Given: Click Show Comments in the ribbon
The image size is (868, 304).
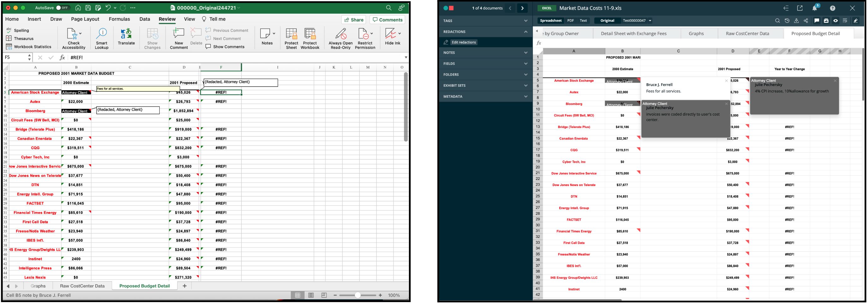Looking at the screenshot, I should click(x=225, y=47).
